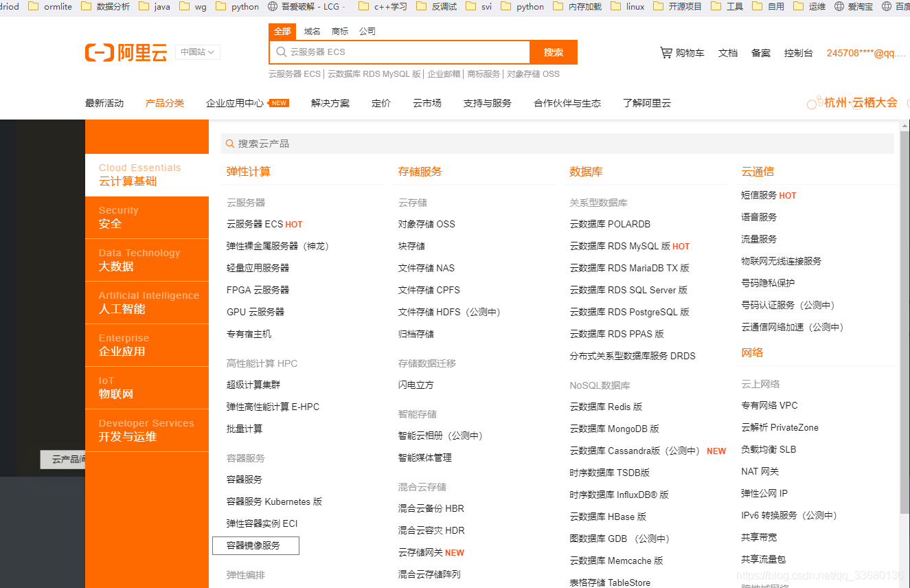The width and height of the screenshot is (910, 588).
Task: Open the shopping cart icon
Action: tap(666, 52)
